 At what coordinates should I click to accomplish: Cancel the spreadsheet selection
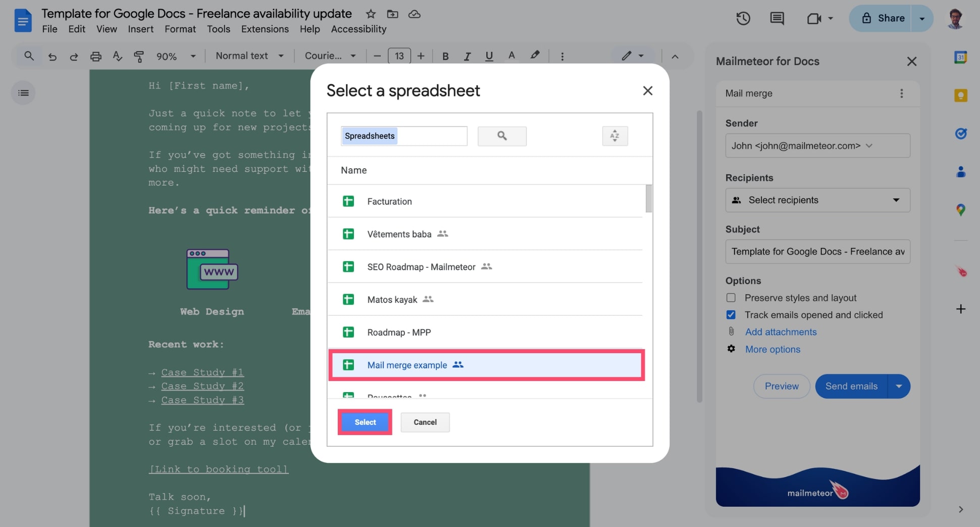tap(425, 422)
